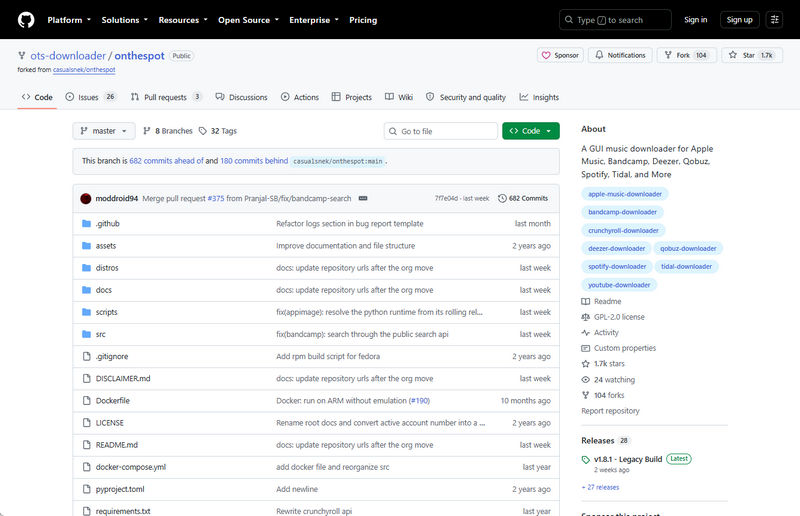This screenshot has width=800, height=516.
Task: Open the GPL-2.0 license link
Action: (613, 317)
